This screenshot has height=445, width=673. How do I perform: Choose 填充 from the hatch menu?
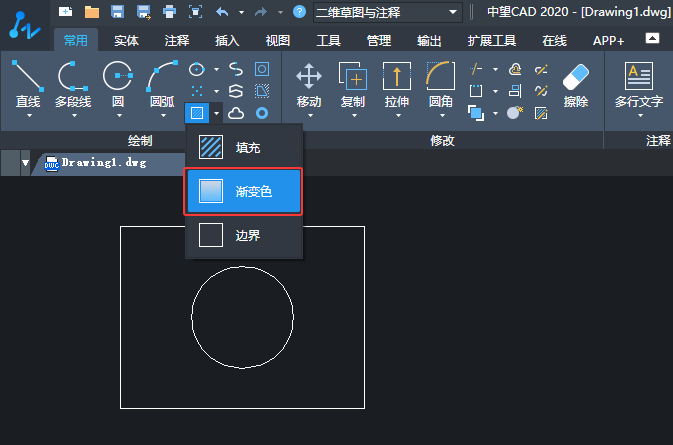244,147
